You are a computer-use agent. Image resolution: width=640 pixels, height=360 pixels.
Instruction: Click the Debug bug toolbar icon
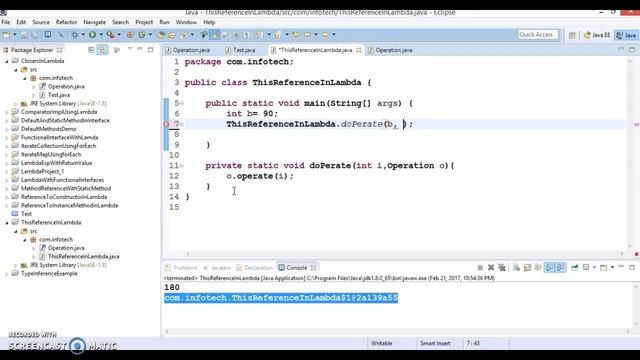click(75, 35)
